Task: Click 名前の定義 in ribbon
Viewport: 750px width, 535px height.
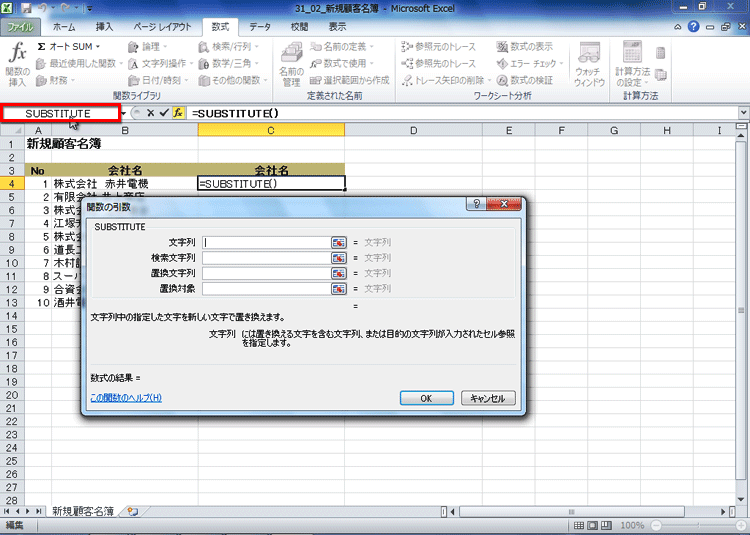Action: pyautogui.click(x=342, y=47)
